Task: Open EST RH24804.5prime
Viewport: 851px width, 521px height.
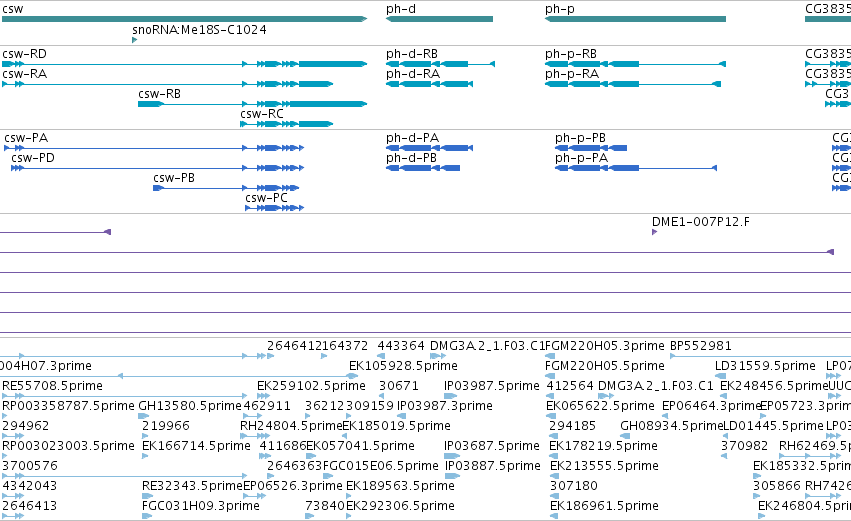Action: [291, 427]
